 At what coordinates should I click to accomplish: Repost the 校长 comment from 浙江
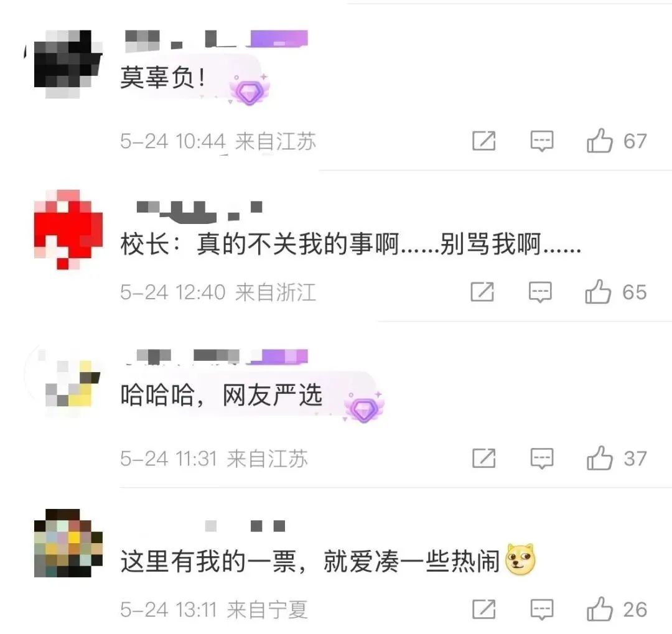[482, 292]
